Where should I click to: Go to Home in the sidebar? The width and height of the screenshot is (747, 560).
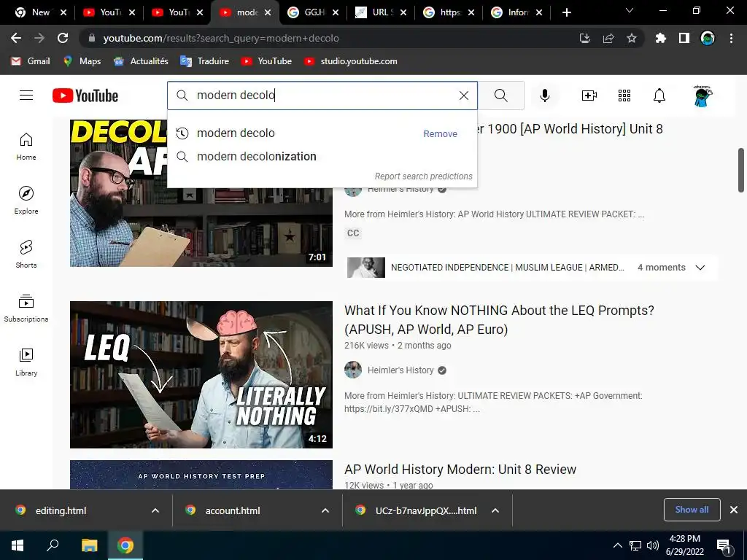(x=26, y=146)
